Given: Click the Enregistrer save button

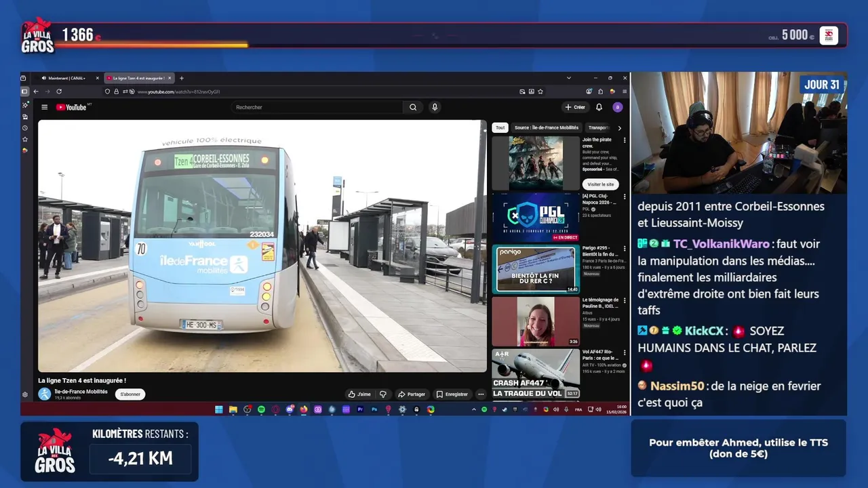Looking at the screenshot, I should (x=452, y=394).
